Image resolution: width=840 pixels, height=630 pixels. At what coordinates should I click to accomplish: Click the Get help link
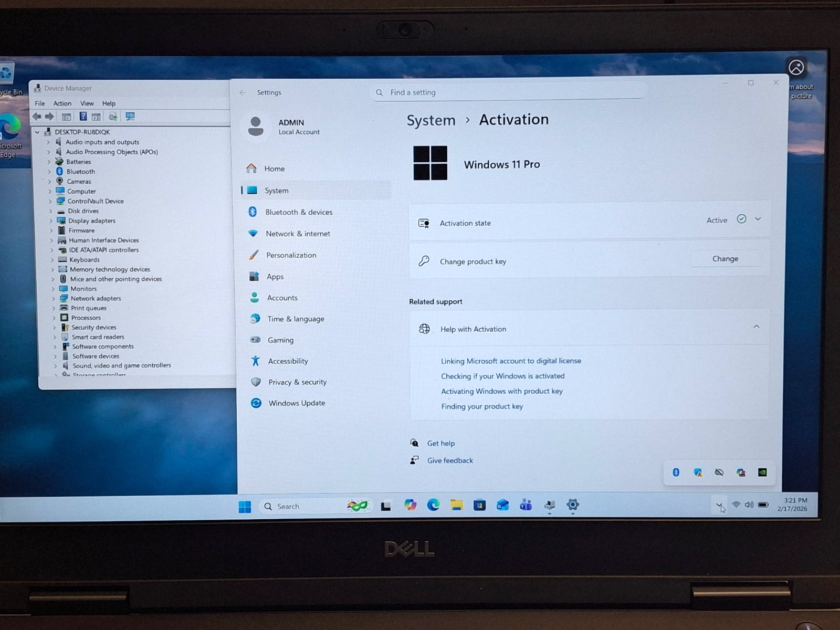click(441, 444)
